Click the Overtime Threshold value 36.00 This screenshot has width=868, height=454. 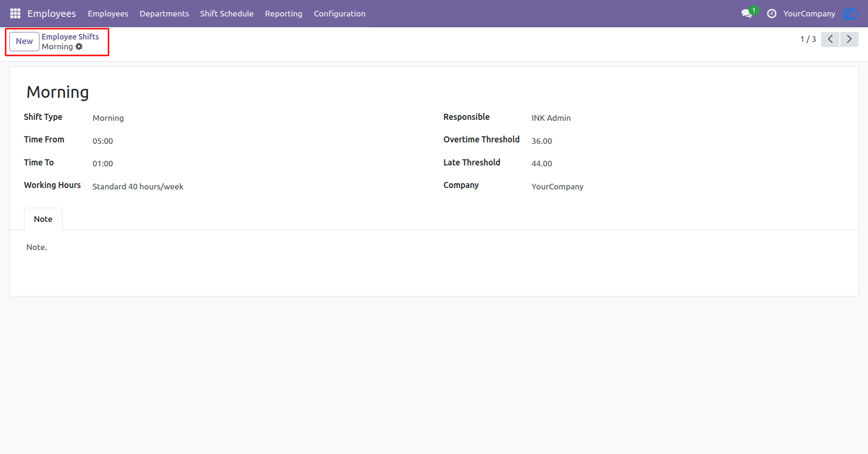(542, 141)
